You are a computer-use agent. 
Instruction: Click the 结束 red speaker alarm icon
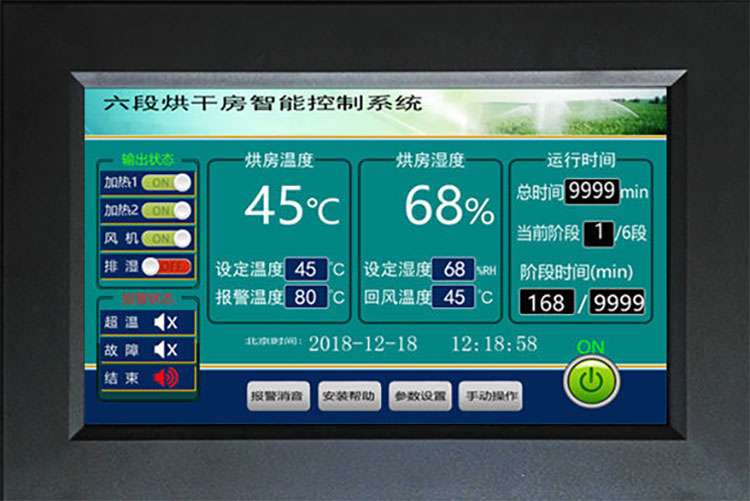click(164, 377)
